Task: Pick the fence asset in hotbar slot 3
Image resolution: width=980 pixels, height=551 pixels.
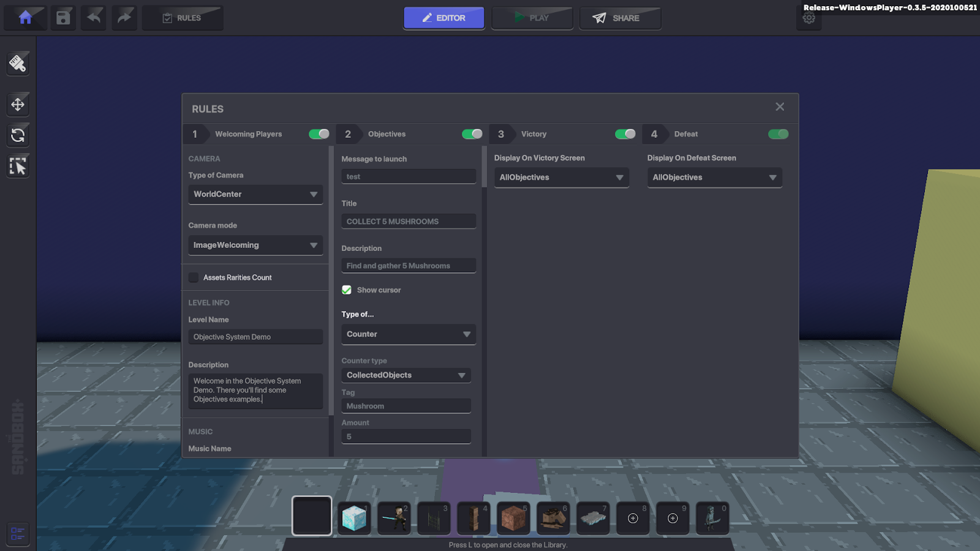Action: pos(434,518)
